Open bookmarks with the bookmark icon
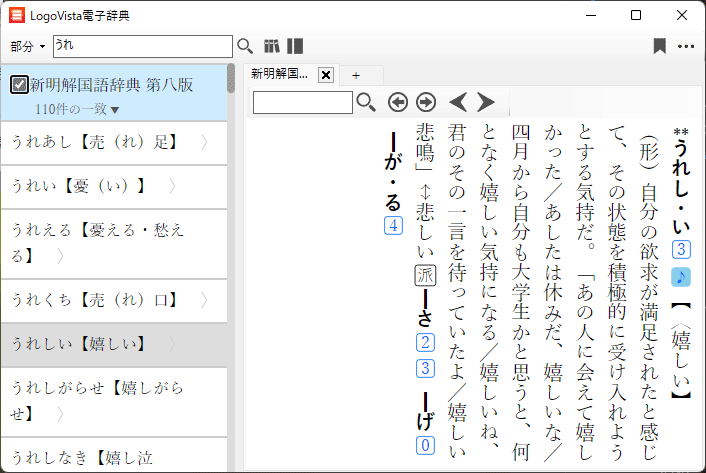 coord(659,46)
